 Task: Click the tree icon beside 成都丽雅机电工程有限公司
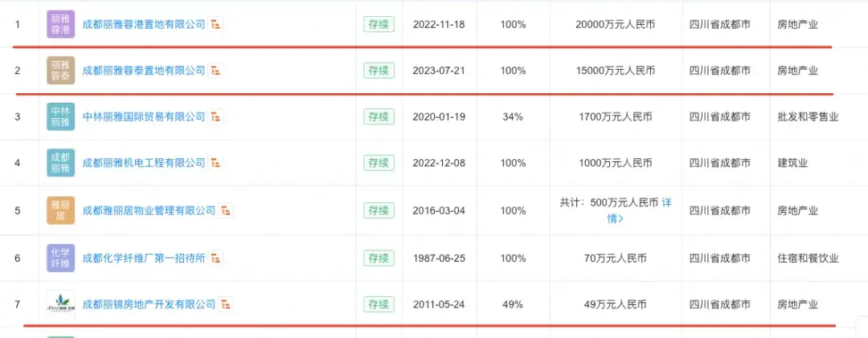[x=216, y=163]
